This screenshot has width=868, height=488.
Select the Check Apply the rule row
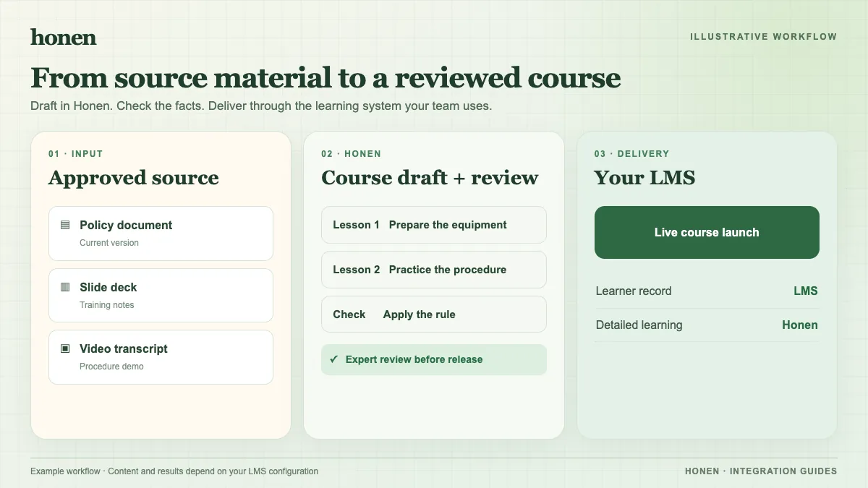click(434, 314)
